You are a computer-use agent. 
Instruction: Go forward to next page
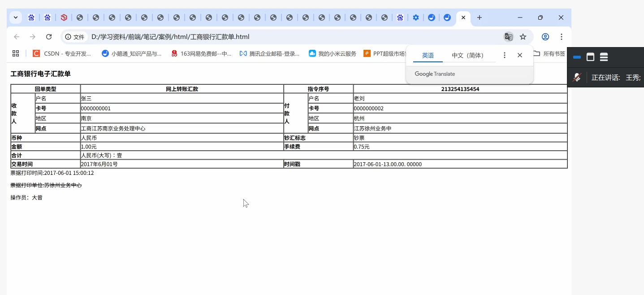(33, 37)
